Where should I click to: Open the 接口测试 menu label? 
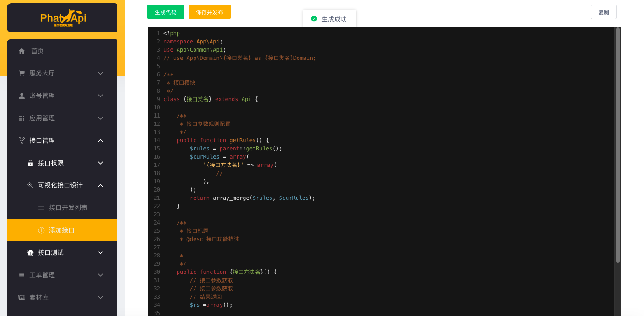51,252
